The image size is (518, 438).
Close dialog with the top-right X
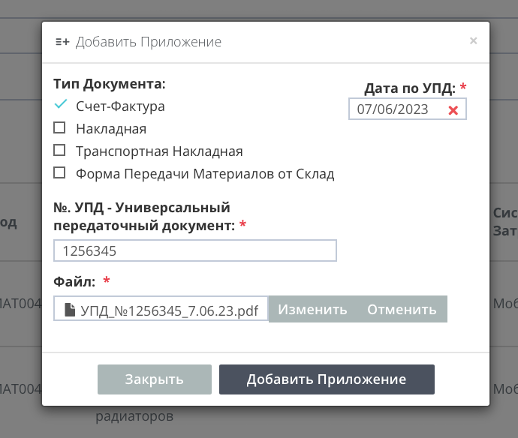click(x=473, y=41)
